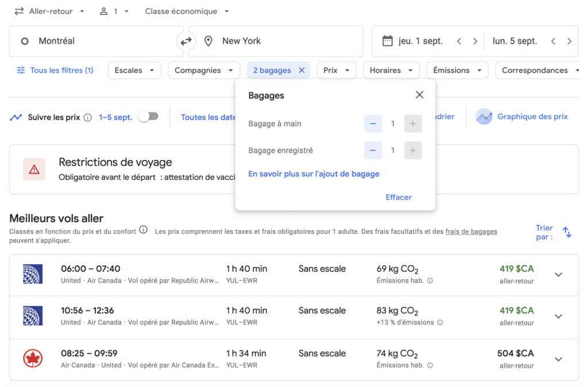588x387 pixels.
Task: Click the Effacer button
Action: point(399,197)
